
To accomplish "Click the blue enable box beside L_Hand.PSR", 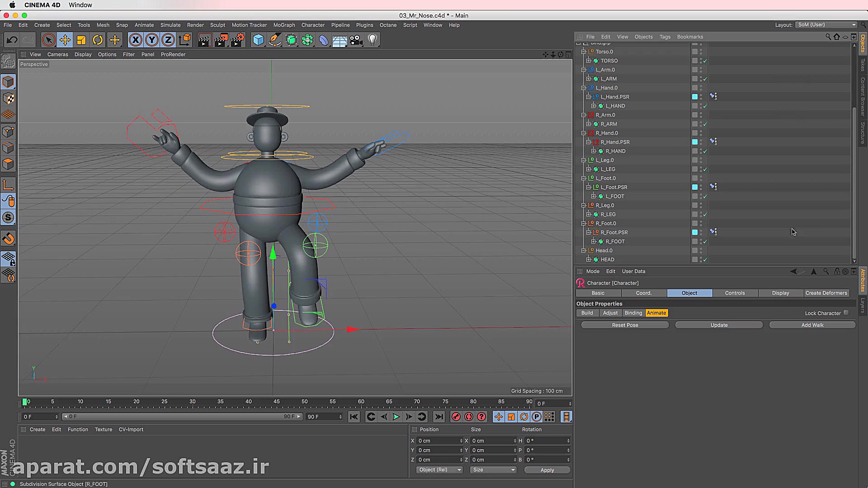I will [x=694, y=96].
